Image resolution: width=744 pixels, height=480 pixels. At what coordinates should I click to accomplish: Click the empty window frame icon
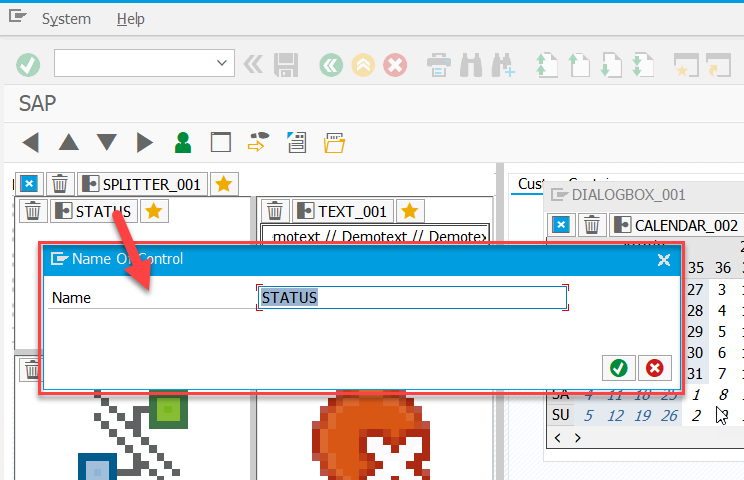(x=221, y=142)
